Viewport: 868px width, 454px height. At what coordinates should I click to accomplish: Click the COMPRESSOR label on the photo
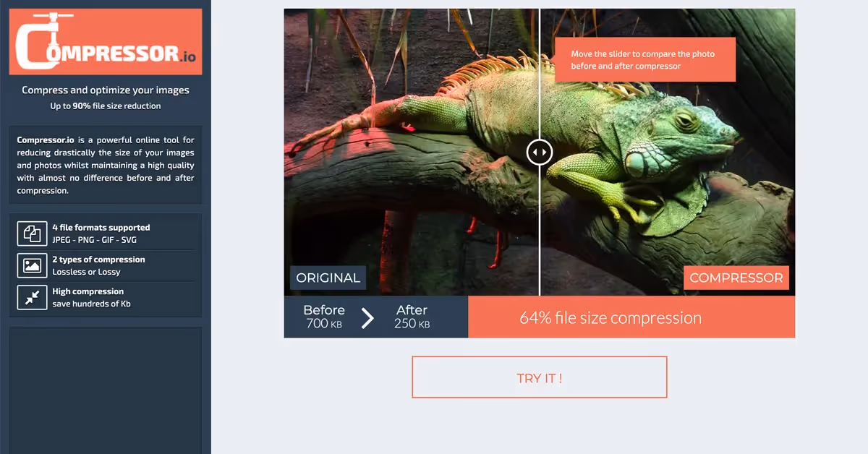[x=736, y=278]
